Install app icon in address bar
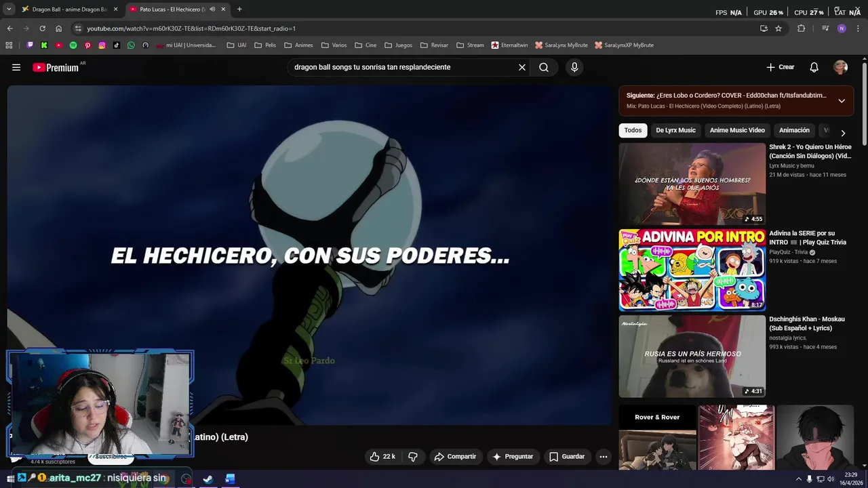Viewport: 868px width, 488px height. pyautogui.click(x=764, y=28)
